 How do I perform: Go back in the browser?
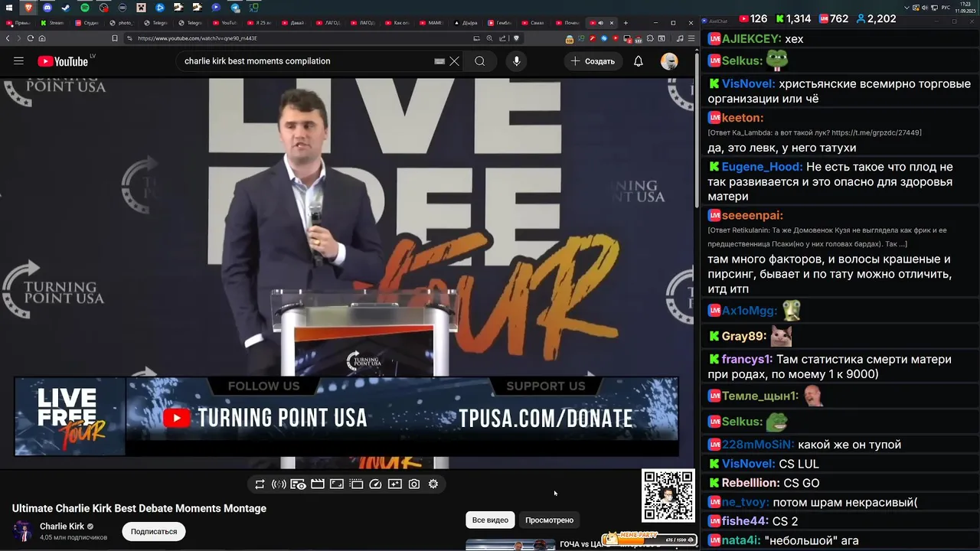tap(8, 38)
